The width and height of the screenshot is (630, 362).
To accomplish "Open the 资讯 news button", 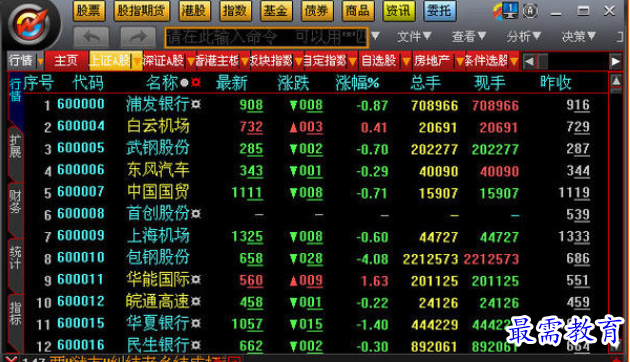I will tap(399, 11).
